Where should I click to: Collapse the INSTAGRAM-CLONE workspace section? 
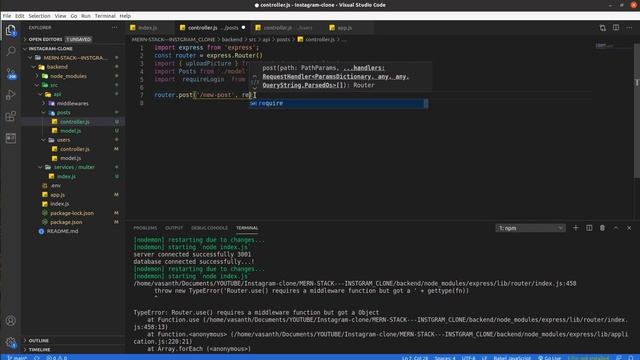73,49
